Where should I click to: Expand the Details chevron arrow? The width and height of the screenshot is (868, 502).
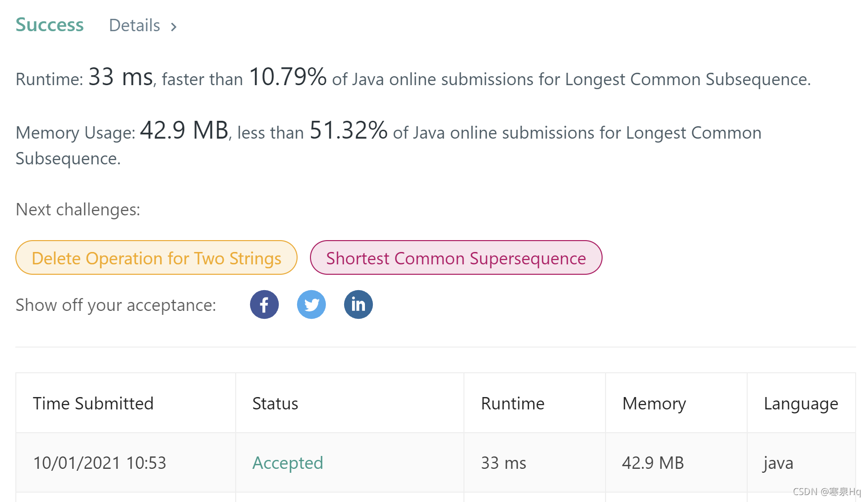(x=174, y=27)
